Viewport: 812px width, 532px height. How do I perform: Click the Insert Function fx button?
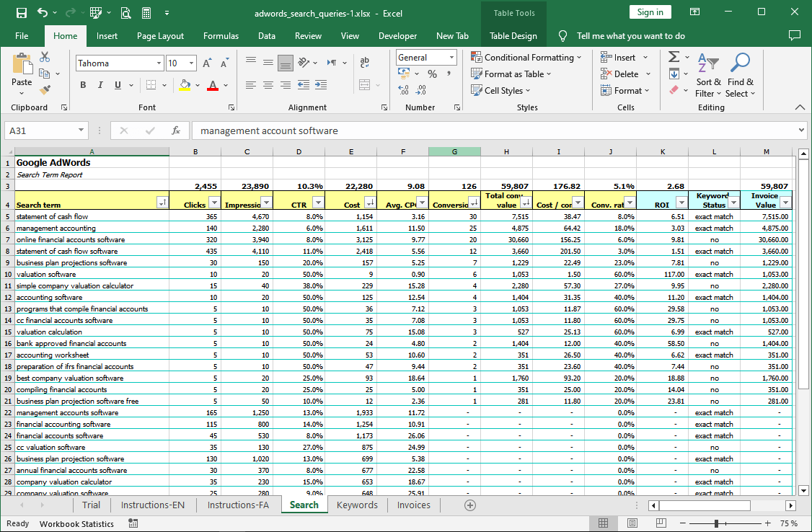tap(176, 130)
